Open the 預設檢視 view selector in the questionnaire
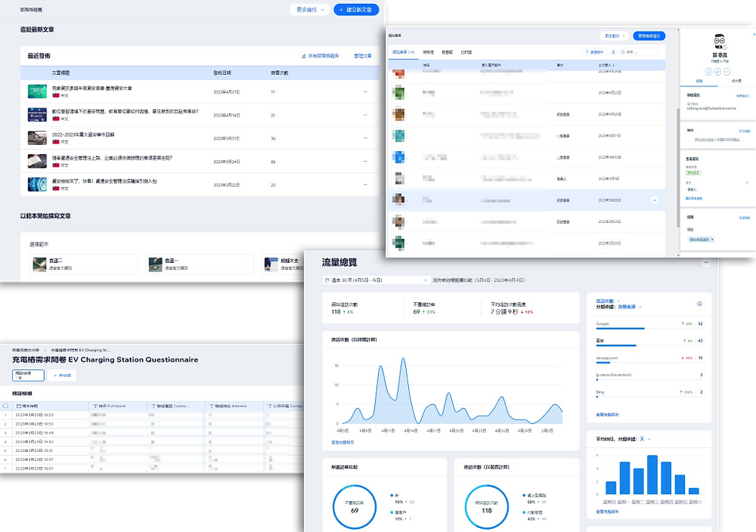Screen dimensions: 756x532 point(28,375)
